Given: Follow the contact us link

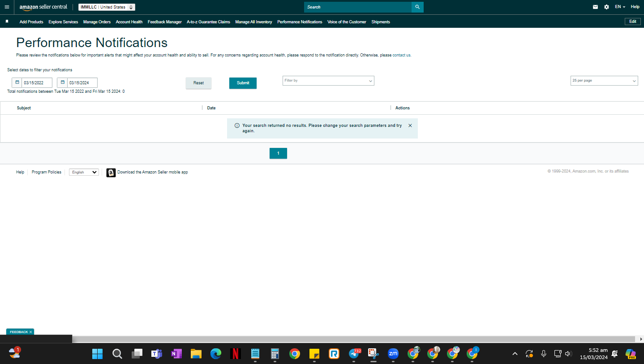Looking at the screenshot, I should 402,55.
